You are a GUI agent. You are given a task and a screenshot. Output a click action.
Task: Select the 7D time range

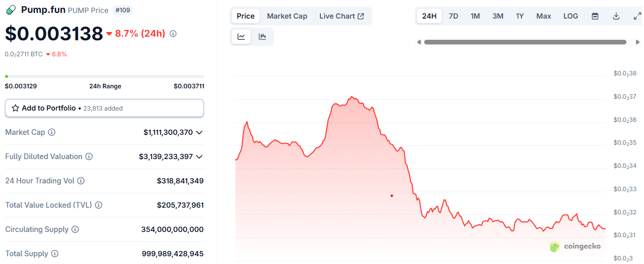pos(454,16)
